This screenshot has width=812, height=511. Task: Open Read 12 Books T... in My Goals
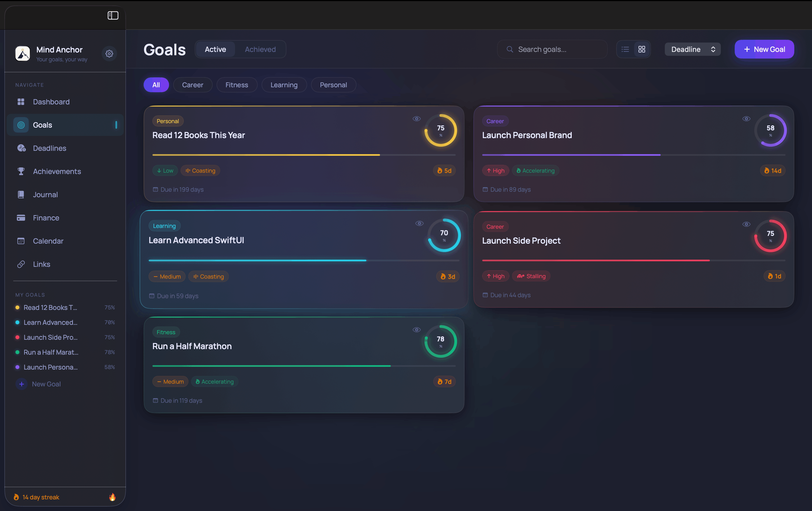point(65,308)
